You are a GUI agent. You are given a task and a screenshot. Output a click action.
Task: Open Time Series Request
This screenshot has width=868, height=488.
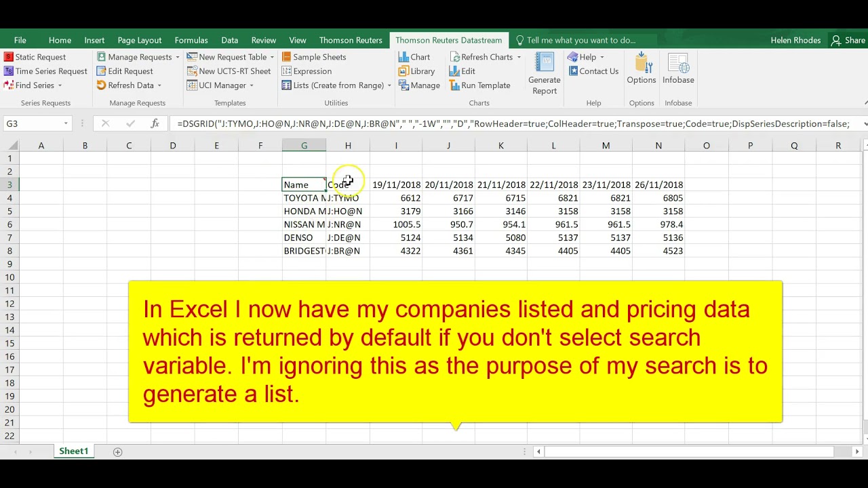[x=45, y=71]
